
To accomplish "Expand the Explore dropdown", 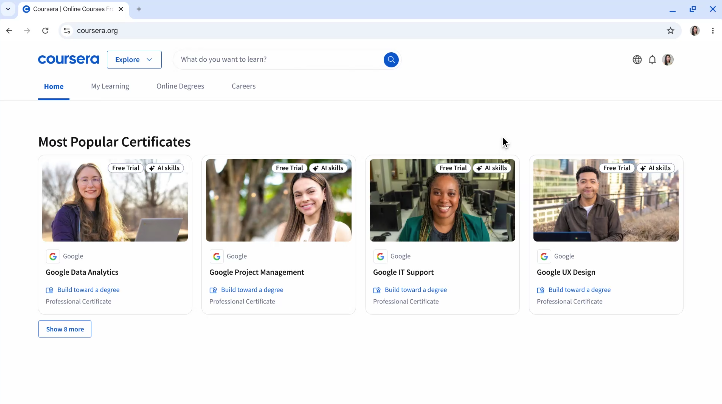I will coord(134,60).
